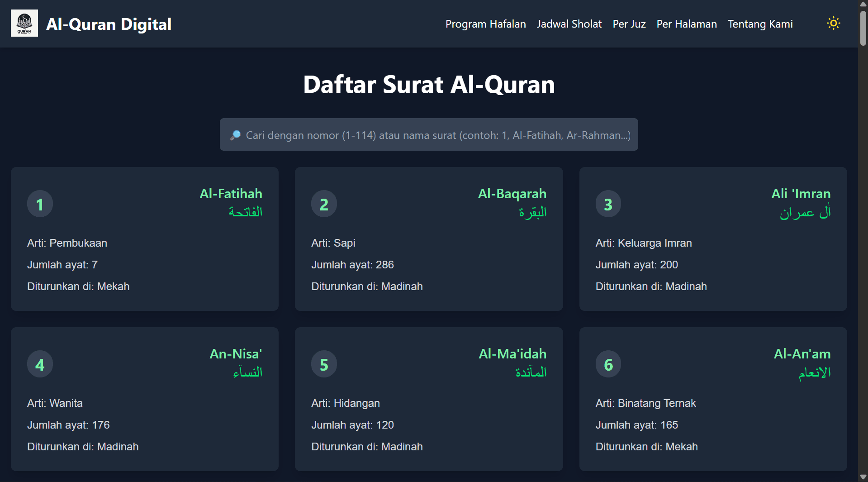Click the magnifier icon in the search bar
Image resolution: width=868 pixels, height=482 pixels.
[236, 134]
